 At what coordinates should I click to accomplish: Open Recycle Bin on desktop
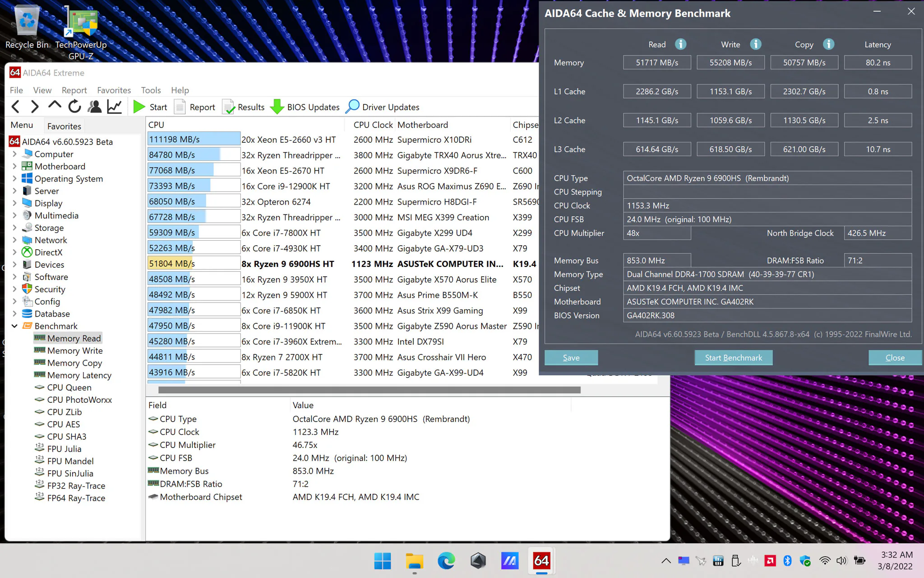pos(27,27)
